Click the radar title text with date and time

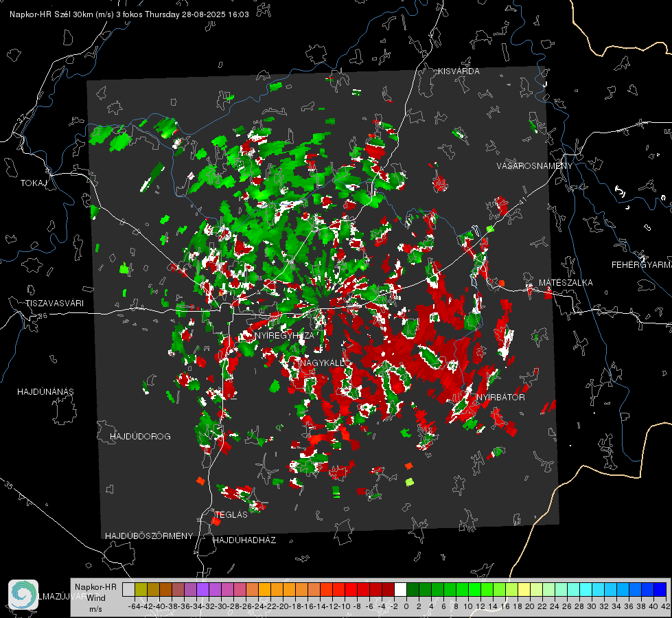pyautogui.click(x=129, y=14)
